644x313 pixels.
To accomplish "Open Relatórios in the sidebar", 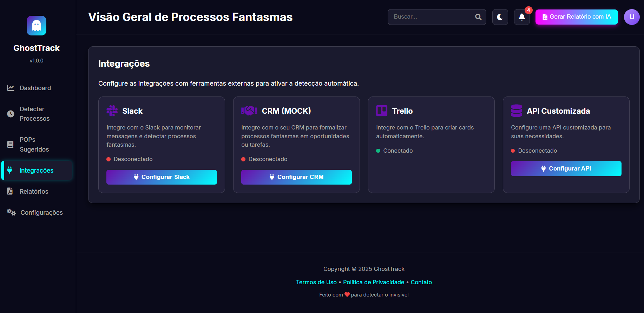I will pyautogui.click(x=34, y=192).
